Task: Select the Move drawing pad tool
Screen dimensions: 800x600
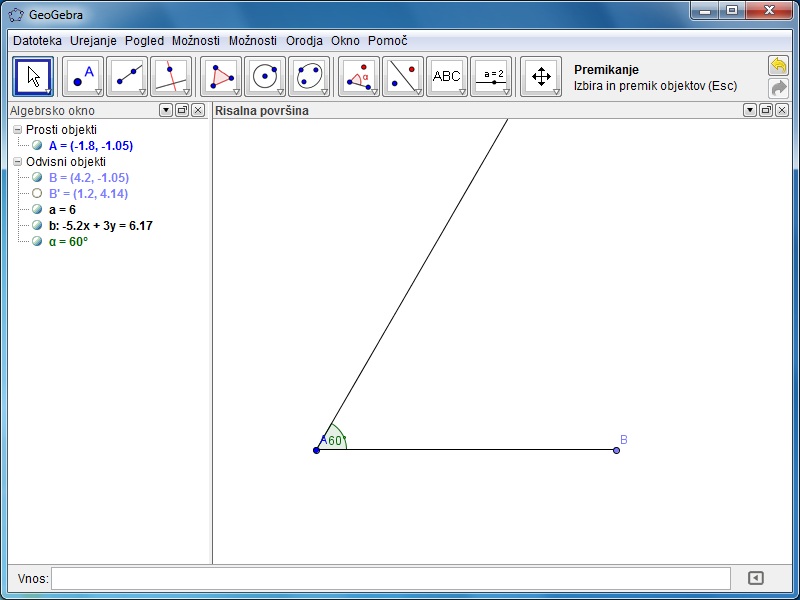Action: pos(541,76)
